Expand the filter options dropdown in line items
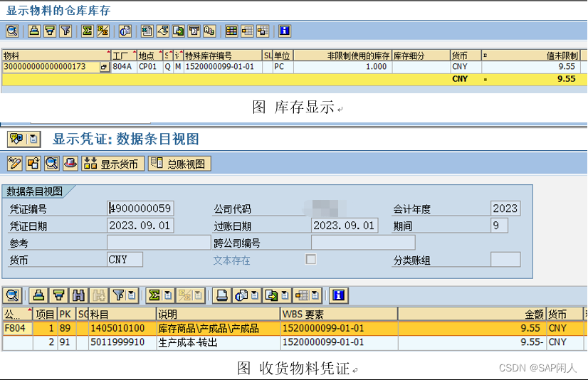 point(132,296)
